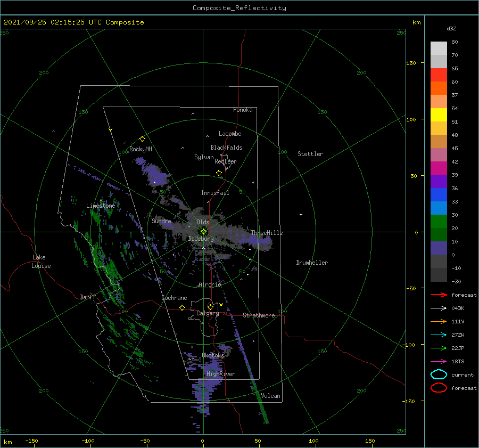479x448 pixels.
Task: Click the Lake Louise label
Action: click(41, 262)
